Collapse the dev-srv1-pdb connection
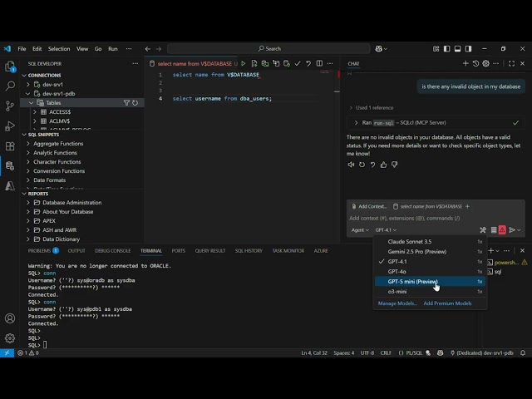Image resolution: width=532 pixels, height=399 pixels. (28, 94)
